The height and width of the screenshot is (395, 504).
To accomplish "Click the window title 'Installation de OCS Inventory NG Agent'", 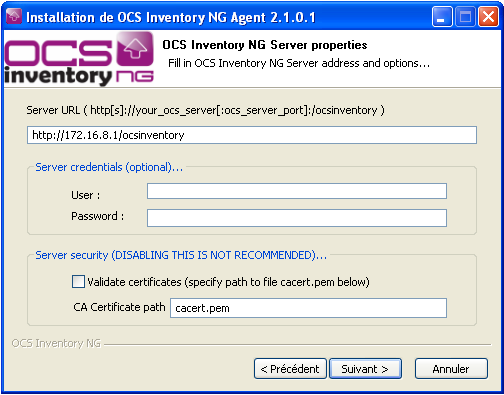I will (171, 17).
